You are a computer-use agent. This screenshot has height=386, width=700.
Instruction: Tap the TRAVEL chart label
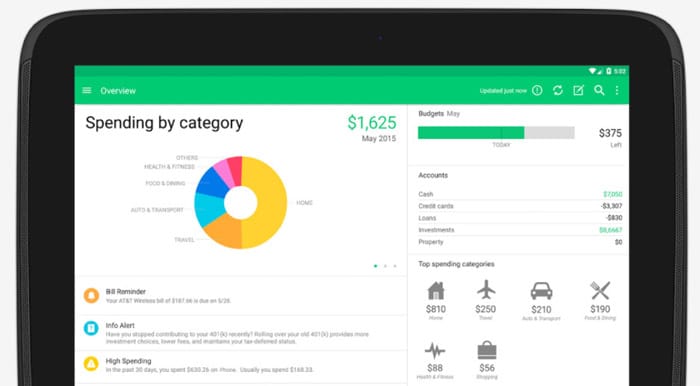(184, 240)
